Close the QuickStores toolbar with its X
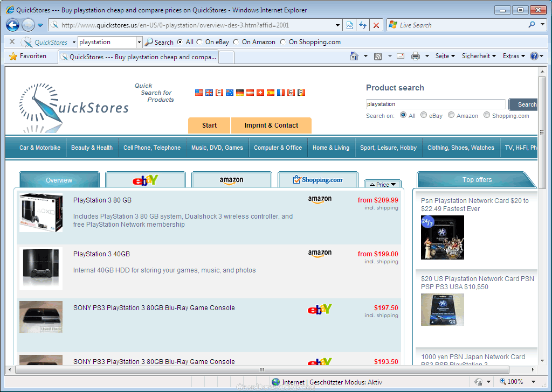552x392 pixels. pos(12,42)
